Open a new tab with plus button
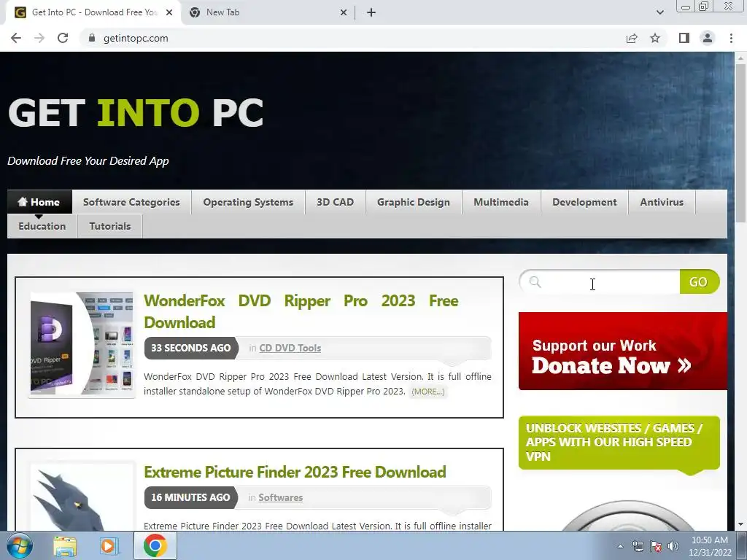Viewport: 747px width, 560px height. 371,12
